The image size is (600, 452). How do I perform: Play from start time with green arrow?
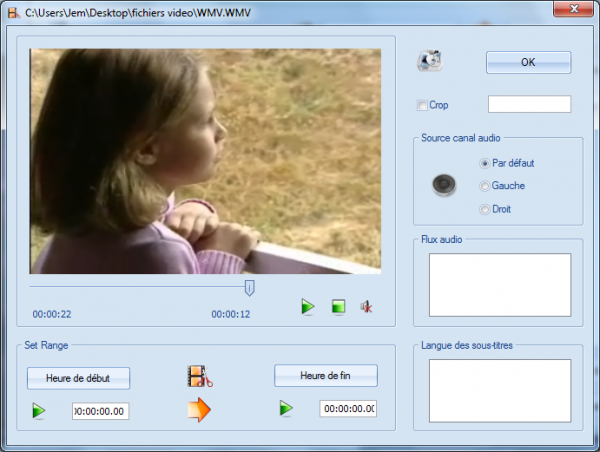tap(39, 411)
